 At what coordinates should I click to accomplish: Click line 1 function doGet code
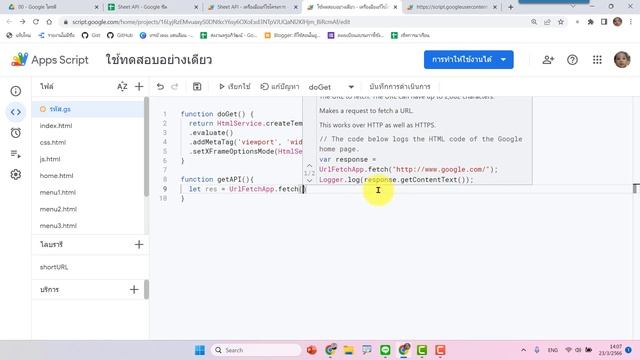pyautogui.click(x=217, y=114)
